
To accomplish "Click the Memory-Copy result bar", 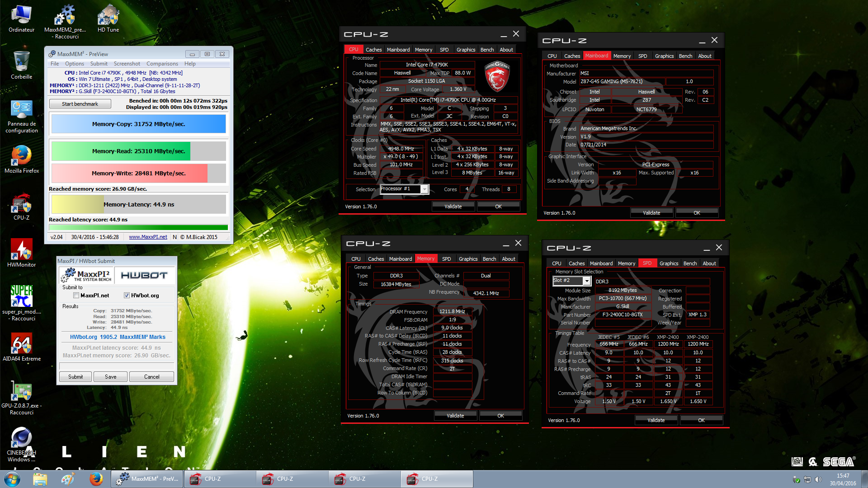I will click(138, 124).
